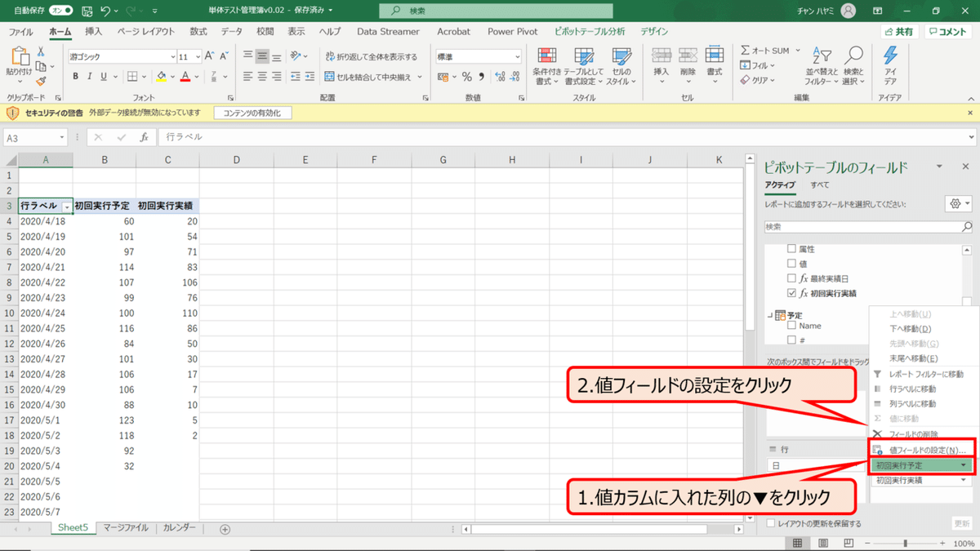This screenshot has height=551, width=980.
Task: Switch to the すべて tab in fields pane
Action: point(820,184)
